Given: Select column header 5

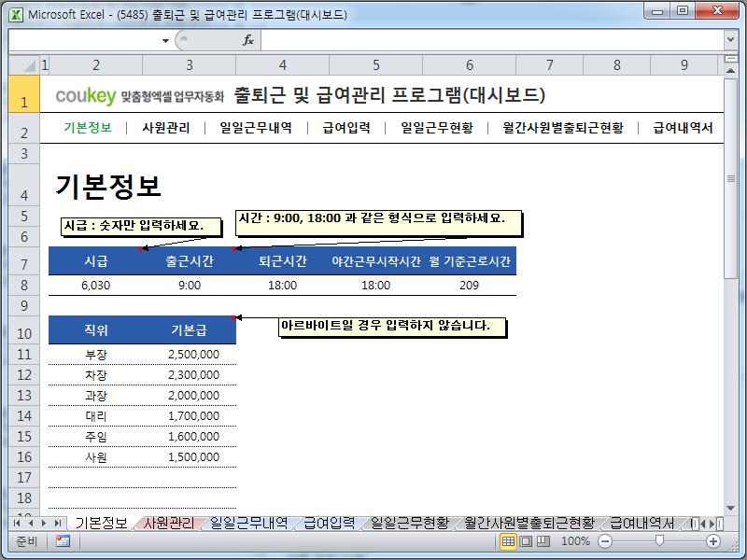Looking at the screenshot, I should point(376,64).
